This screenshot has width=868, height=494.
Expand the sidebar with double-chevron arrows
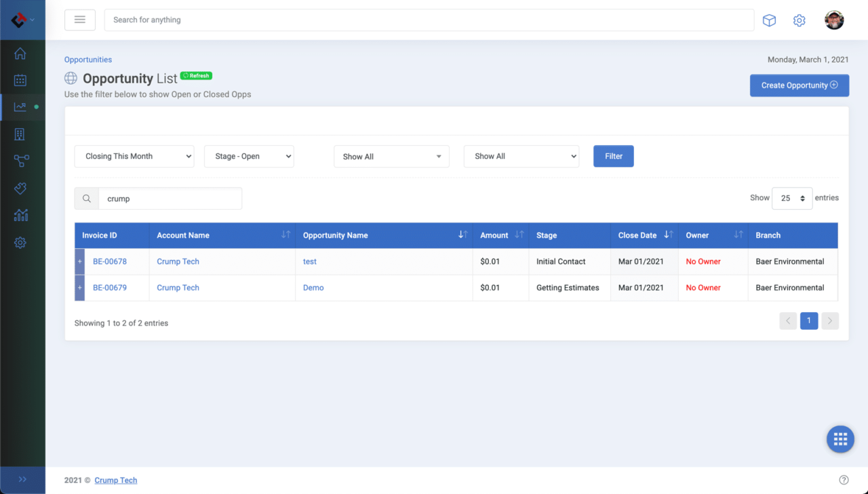point(22,479)
